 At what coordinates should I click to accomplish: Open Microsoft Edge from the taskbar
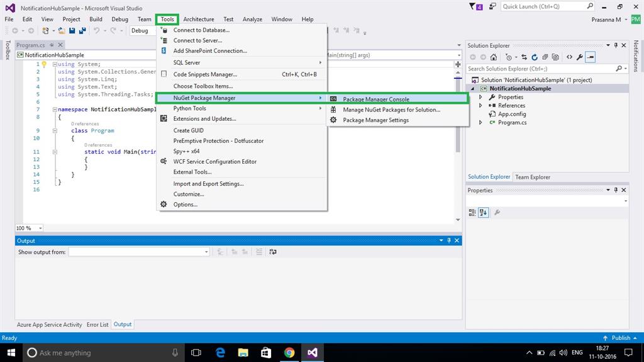click(x=220, y=353)
